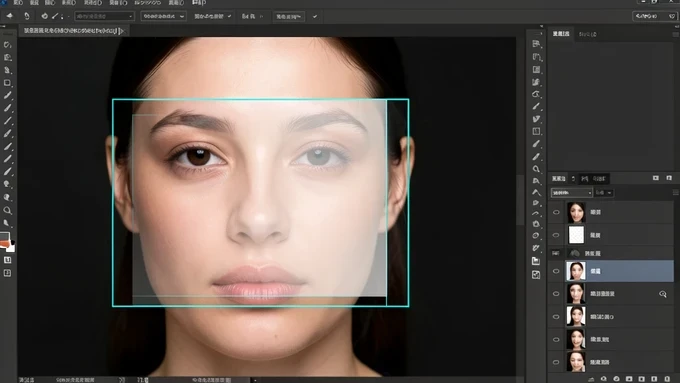
Task: Select the thin diagonal line tool in left toolbar
Action: tap(7, 121)
